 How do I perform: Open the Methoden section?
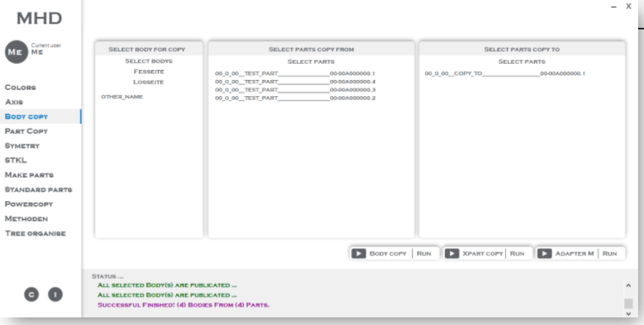tap(26, 218)
